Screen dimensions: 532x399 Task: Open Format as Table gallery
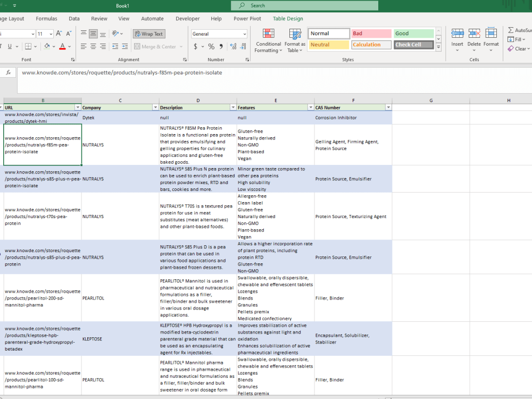[x=295, y=41]
